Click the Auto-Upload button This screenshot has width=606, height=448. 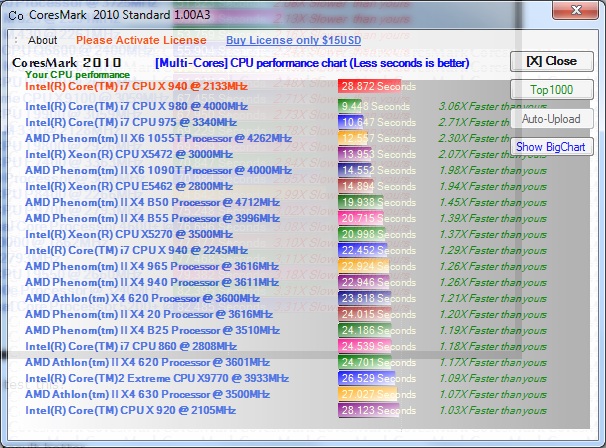tap(552, 119)
